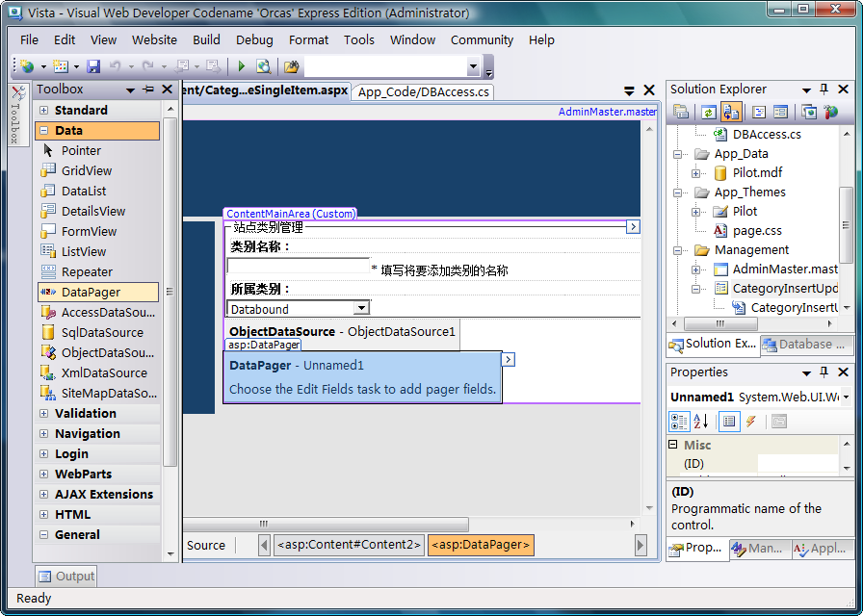Toggle auto-hide pin on Properties panel
This screenshot has width=863, height=616.
pos(824,372)
